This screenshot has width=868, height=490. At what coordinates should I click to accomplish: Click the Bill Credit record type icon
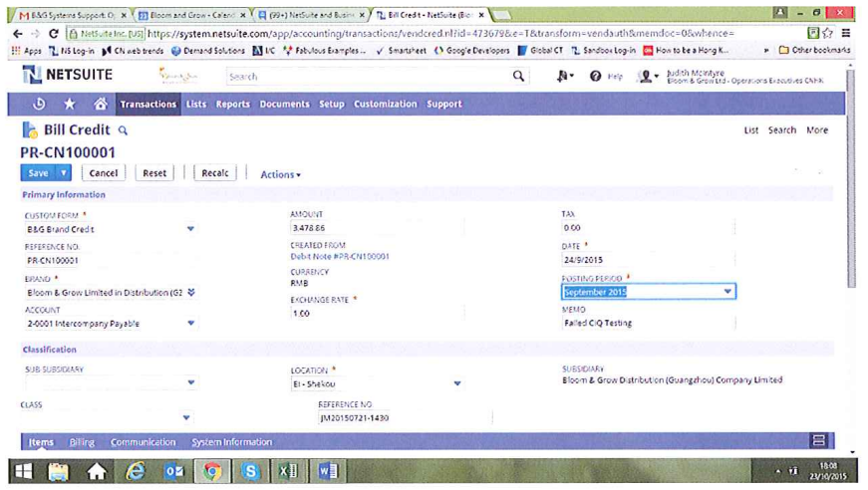[29, 129]
